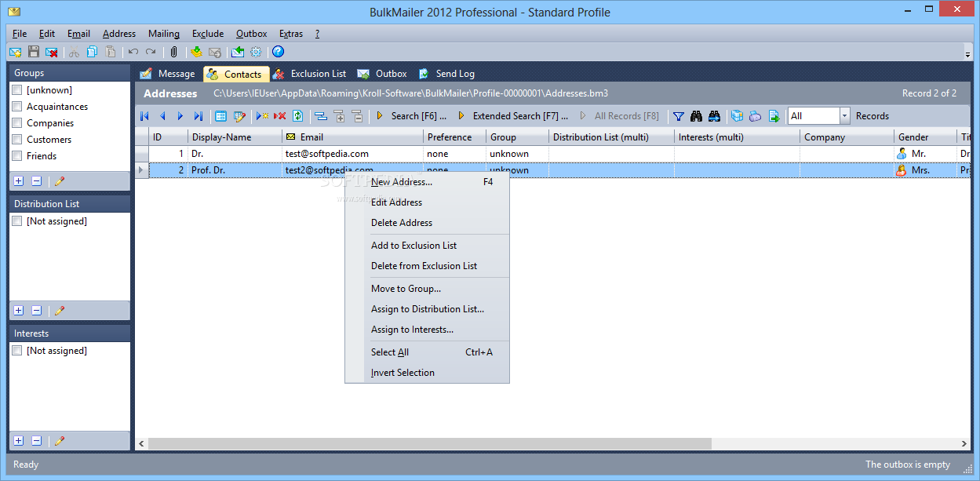Click the delete message icon with red X

52,52
